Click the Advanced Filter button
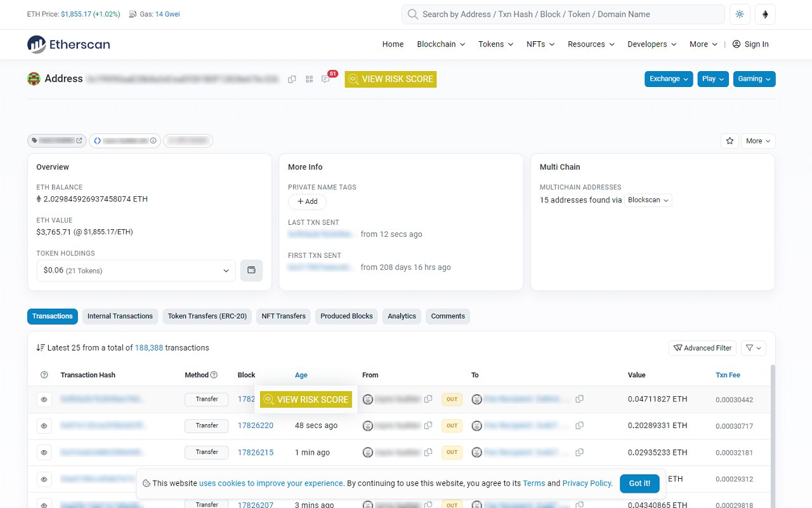The width and height of the screenshot is (812, 508). [x=703, y=348]
